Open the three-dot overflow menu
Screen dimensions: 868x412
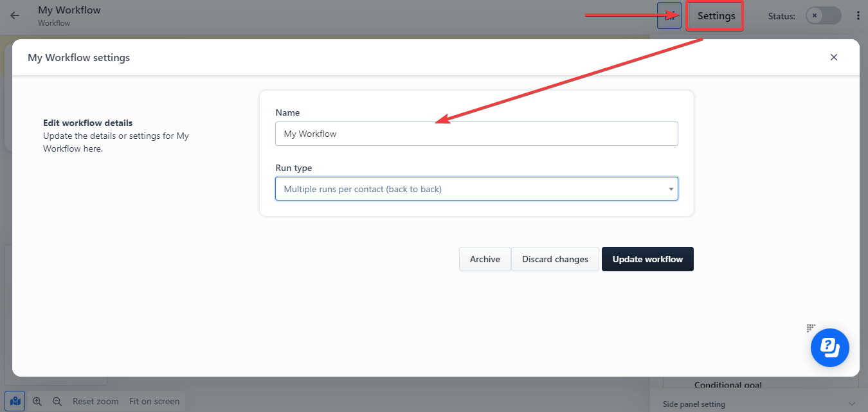[858, 14]
